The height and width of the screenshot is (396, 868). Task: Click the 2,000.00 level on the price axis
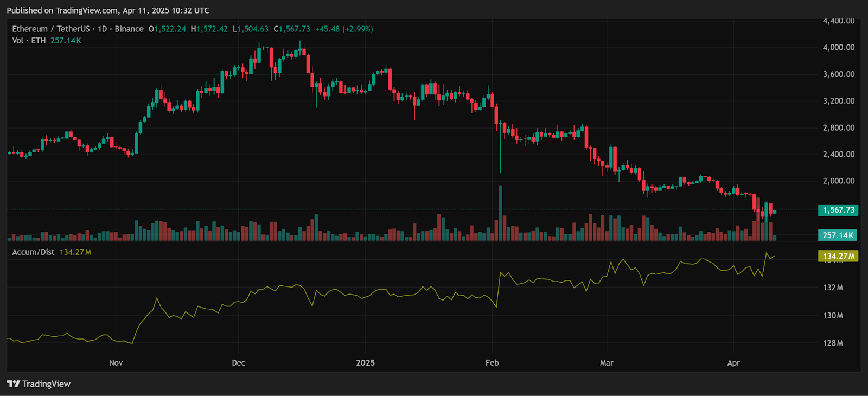pos(838,181)
